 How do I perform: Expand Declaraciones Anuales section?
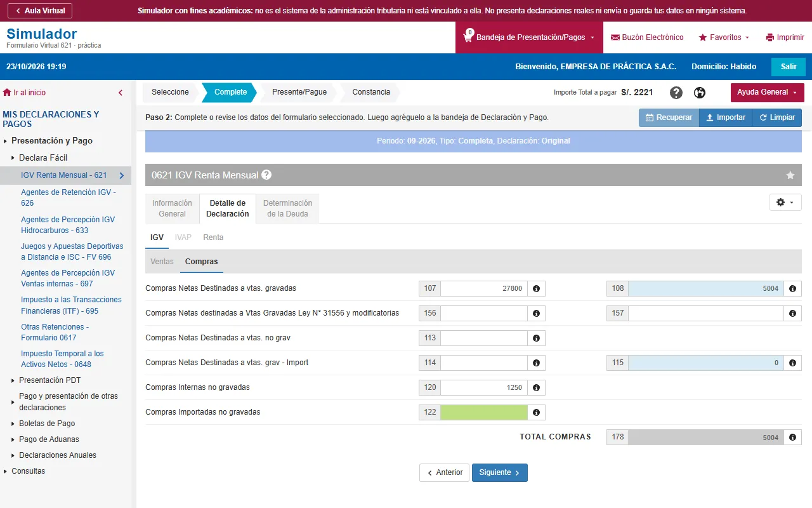pyautogui.click(x=58, y=455)
